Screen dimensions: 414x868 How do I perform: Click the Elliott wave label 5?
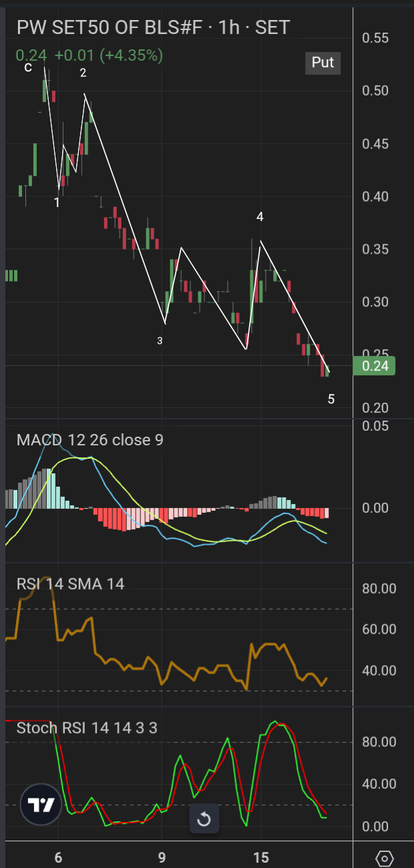pos(331,399)
